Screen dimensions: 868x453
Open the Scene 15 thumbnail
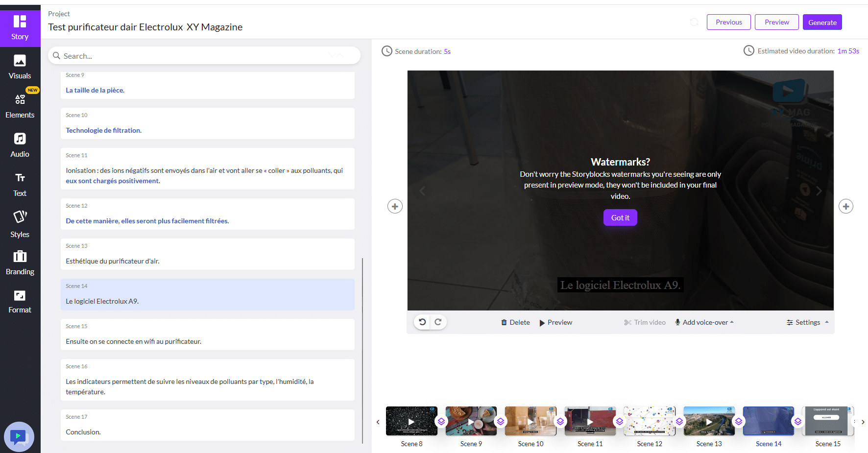828,421
